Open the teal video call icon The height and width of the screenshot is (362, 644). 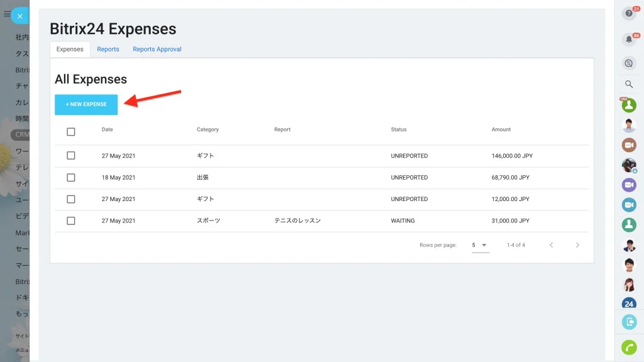tap(629, 204)
